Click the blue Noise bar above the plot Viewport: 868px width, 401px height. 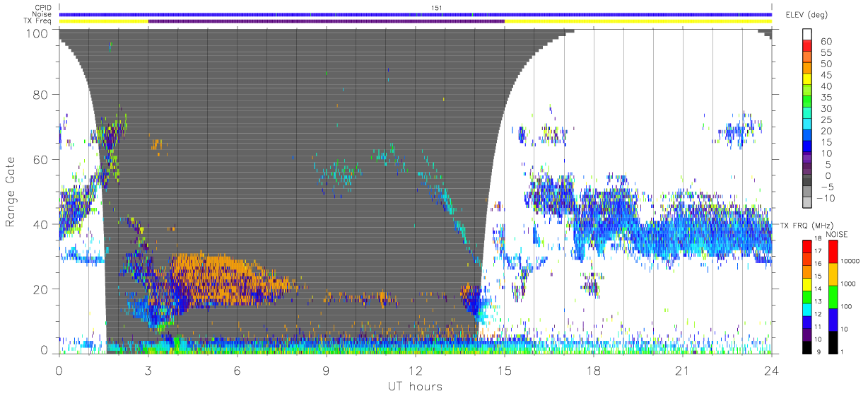tap(416, 14)
